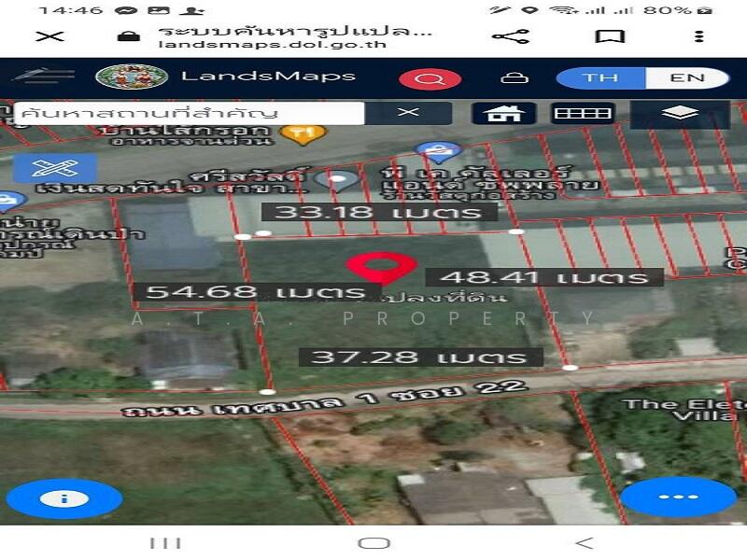Tap the blue info button
The image size is (747, 560).
(x=63, y=497)
